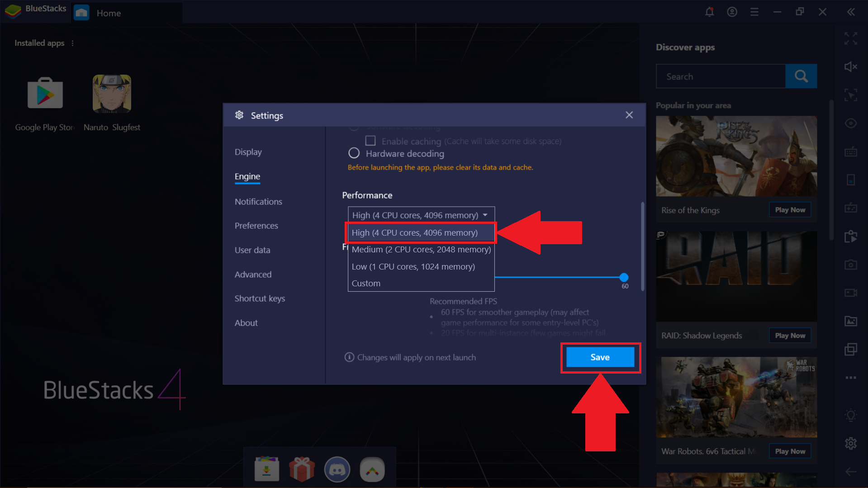Click the Settings dialog scrollbar
The image size is (868, 488).
tap(643, 246)
